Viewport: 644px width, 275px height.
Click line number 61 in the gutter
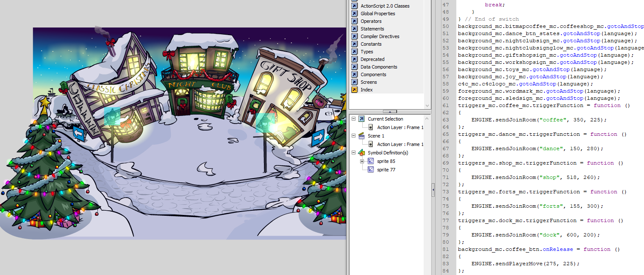click(x=445, y=105)
